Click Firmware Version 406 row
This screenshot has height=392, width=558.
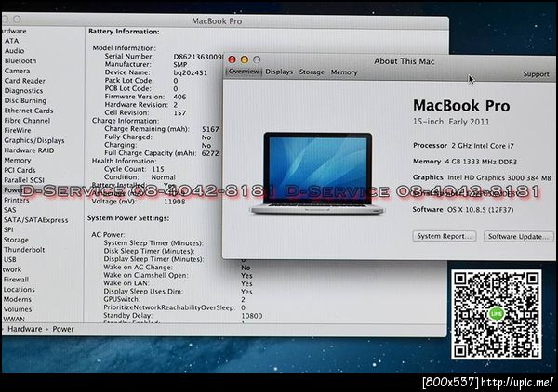coord(145,97)
